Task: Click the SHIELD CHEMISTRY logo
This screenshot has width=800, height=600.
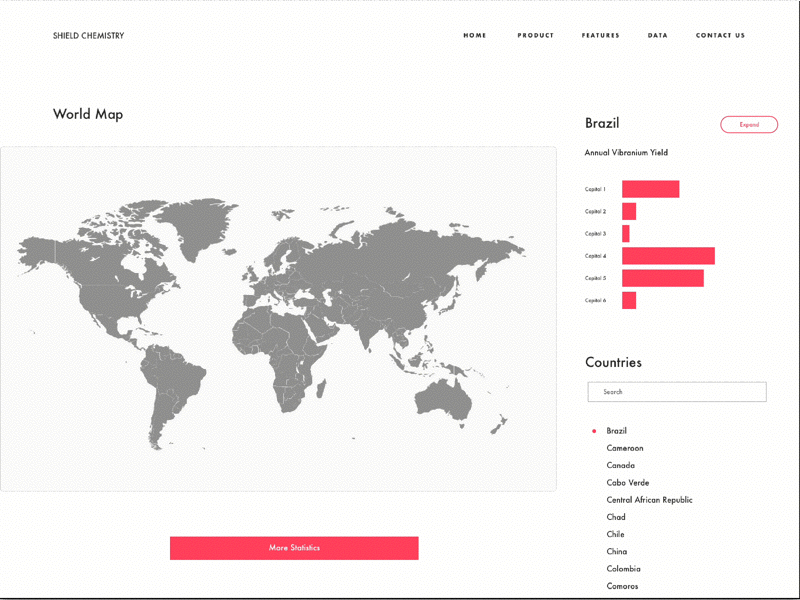Action: (x=87, y=35)
